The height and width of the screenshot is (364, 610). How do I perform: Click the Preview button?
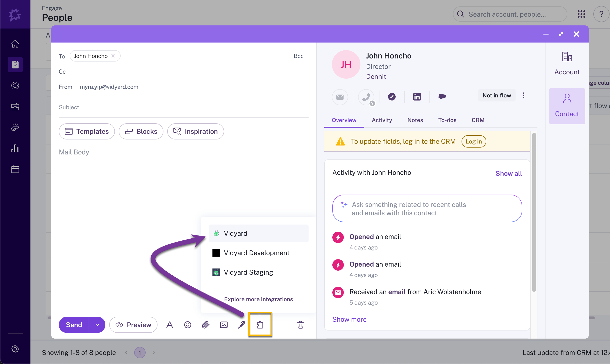coord(133,325)
